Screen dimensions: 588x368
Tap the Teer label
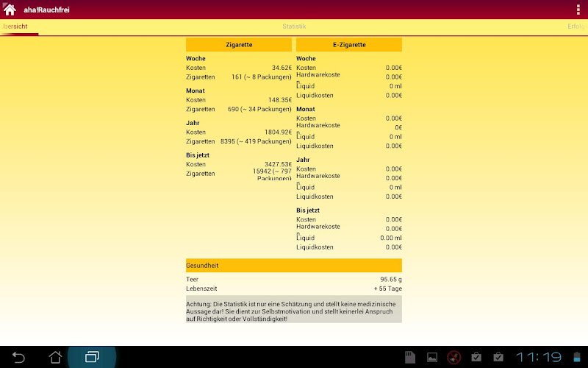pos(192,280)
